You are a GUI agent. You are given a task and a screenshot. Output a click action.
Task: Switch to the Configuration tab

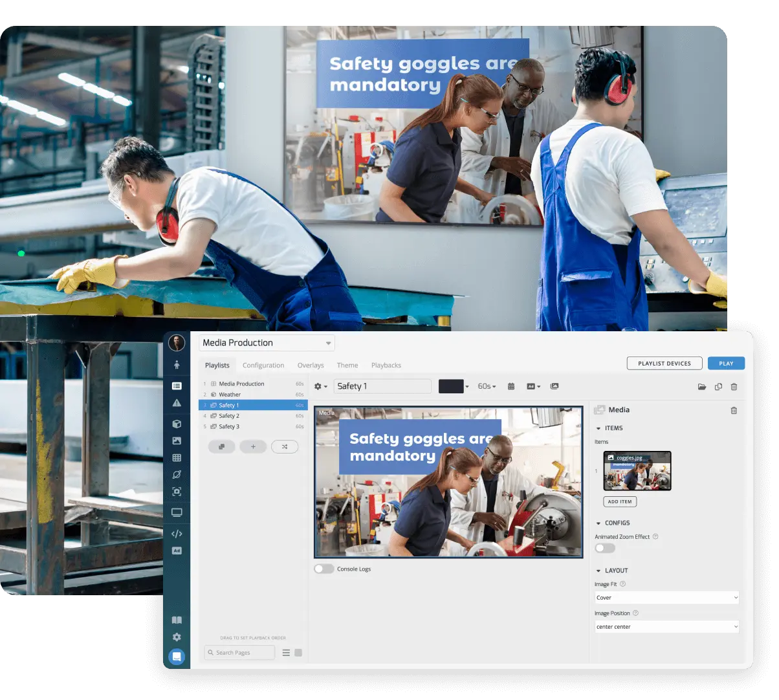point(263,366)
